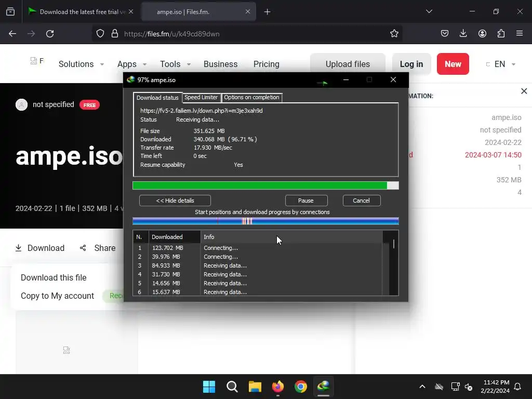Reload the Files.fm page
The image size is (532, 399).
50,34
